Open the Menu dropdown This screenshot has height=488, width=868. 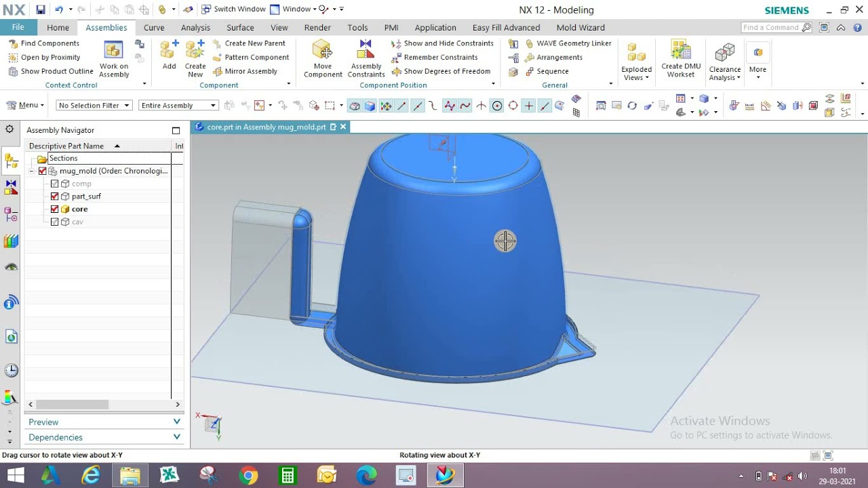click(x=26, y=106)
